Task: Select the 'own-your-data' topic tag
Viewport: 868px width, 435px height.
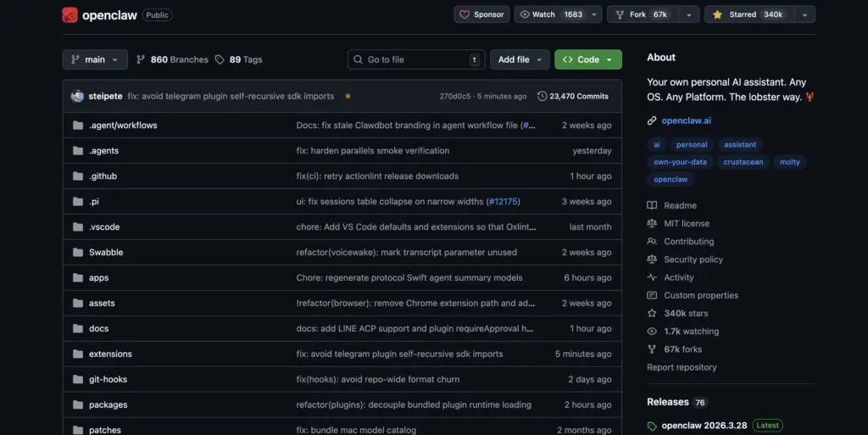Action: coord(680,162)
